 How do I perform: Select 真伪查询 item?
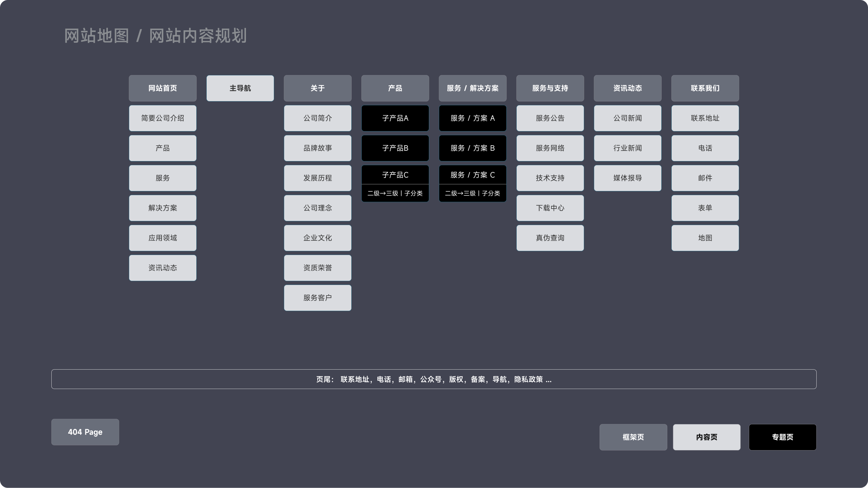click(550, 238)
